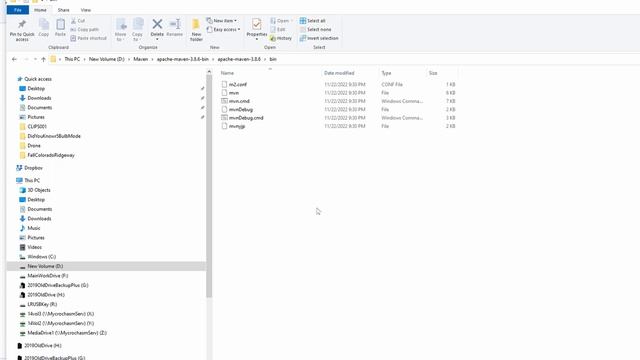The width and height of the screenshot is (640, 360).
Task: Open the File menu tab
Action: (18, 10)
